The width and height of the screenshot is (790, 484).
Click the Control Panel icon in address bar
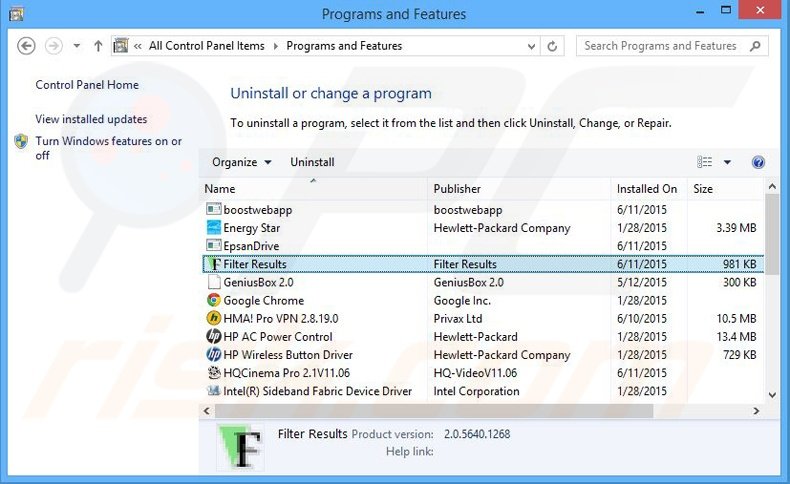click(x=121, y=46)
